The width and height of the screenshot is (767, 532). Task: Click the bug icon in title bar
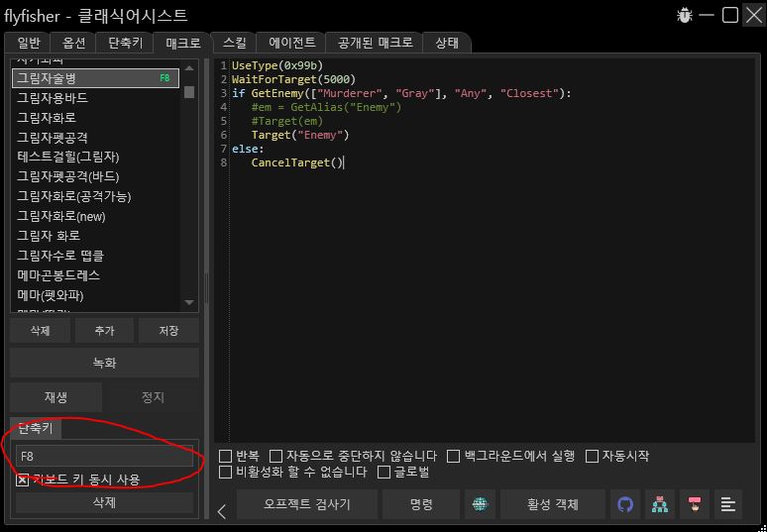point(685,15)
